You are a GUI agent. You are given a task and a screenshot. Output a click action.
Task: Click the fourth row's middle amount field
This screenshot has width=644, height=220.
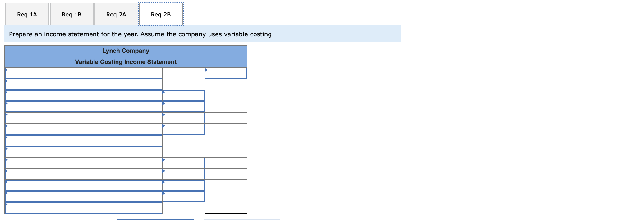tap(184, 107)
